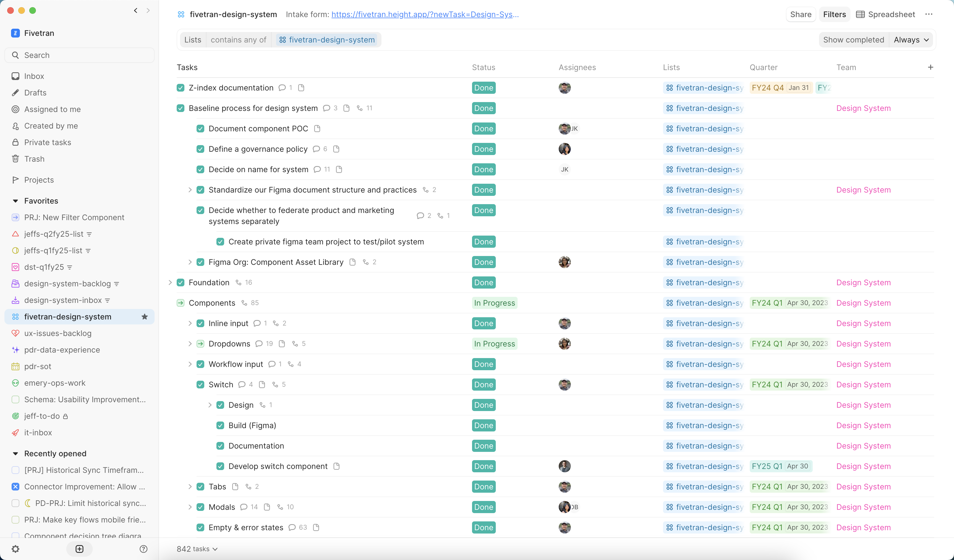Unstar the fivetran-design-system favorite
This screenshot has width=954, height=560.
tap(145, 317)
